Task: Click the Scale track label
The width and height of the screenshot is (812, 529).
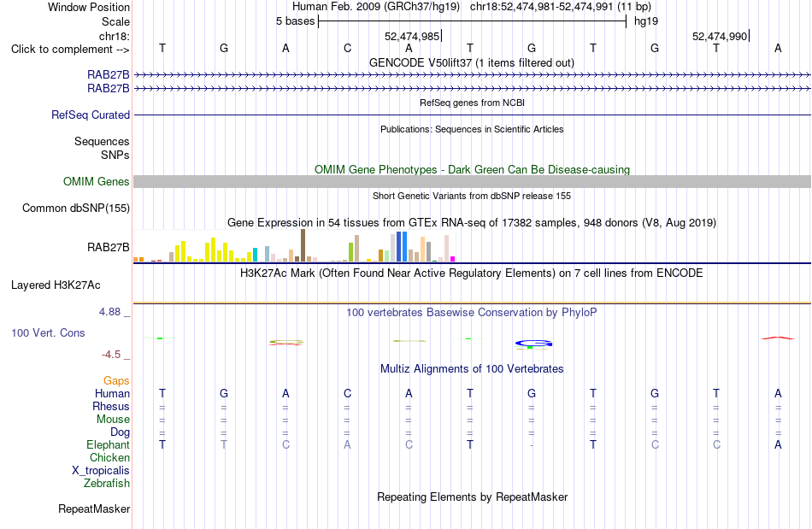Action: (x=115, y=21)
